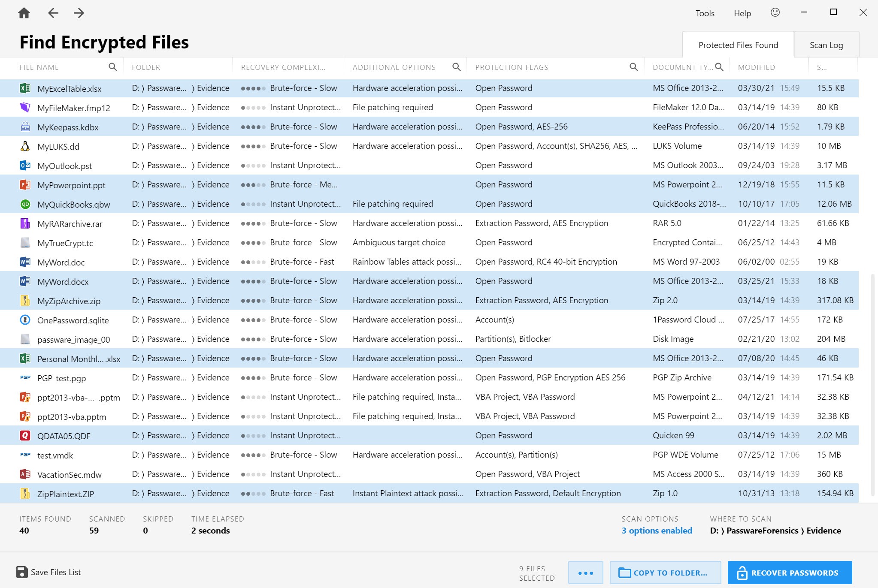Click 'Rainbow Tables attack possi...' cell
This screenshot has height=588, width=878.
pos(407,262)
